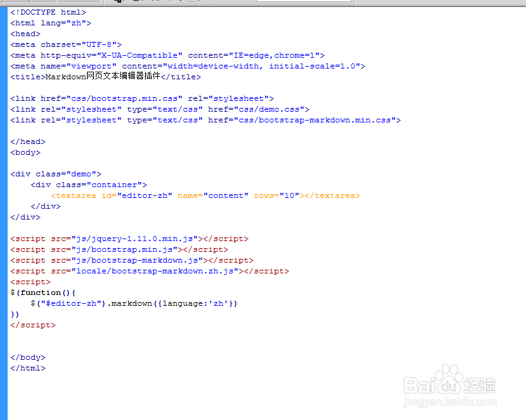This screenshot has height=420, width=526.
Task: Click the link to css/demo.css line
Action: 160,109
